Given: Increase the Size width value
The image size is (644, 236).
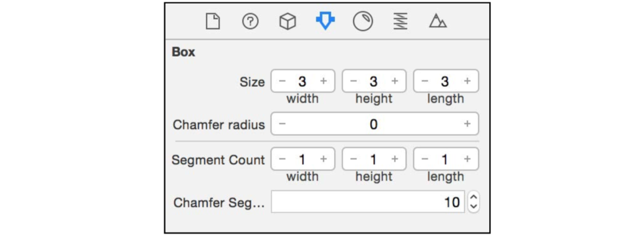Looking at the screenshot, I should pos(324,81).
